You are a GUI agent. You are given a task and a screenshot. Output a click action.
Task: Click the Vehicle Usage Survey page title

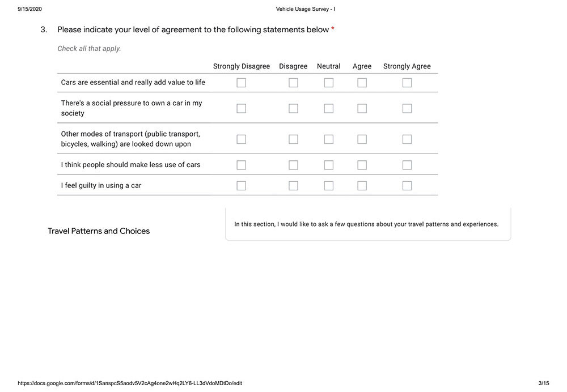pyautogui.click(x=306, y=9)
